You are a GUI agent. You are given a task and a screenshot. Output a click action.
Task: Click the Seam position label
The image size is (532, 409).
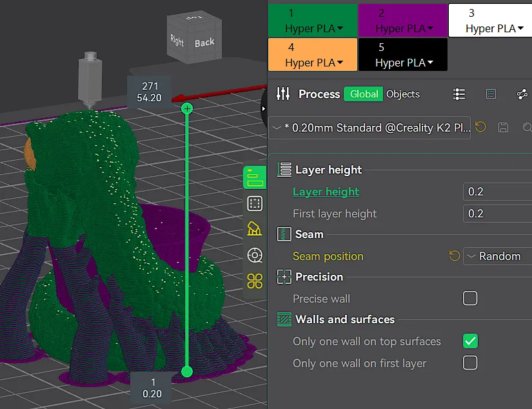tap(328, 256)
